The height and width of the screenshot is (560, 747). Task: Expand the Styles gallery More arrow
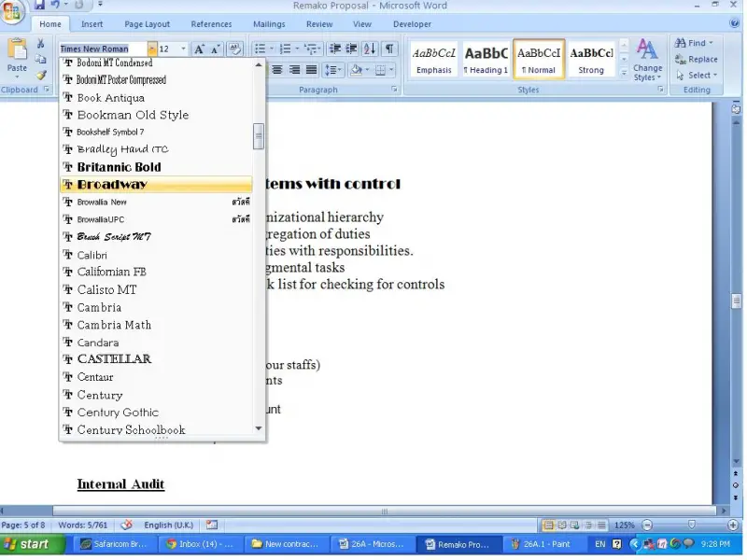pos(624,72)
